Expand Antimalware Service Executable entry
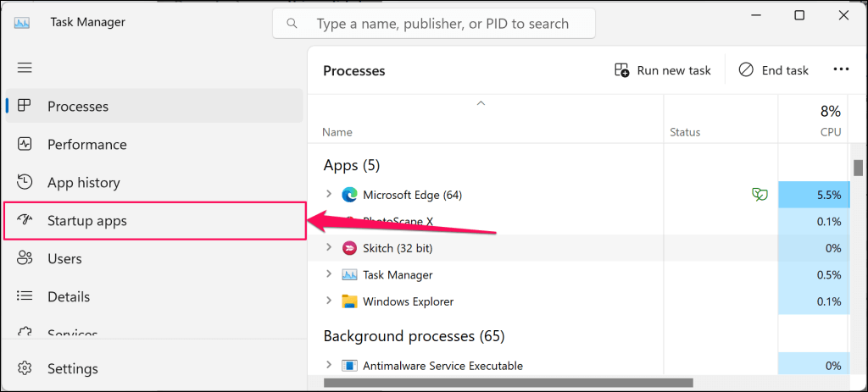 point(330,366)
